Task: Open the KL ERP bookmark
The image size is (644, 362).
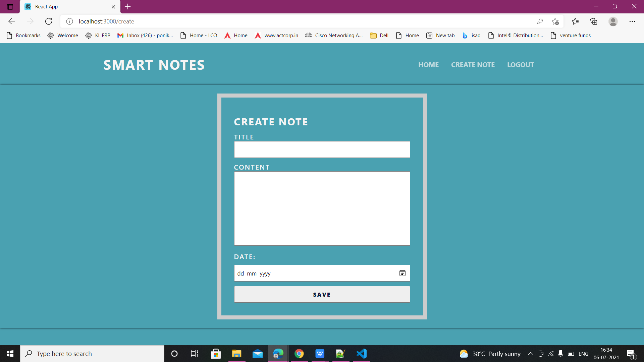Action: pos(98,36)
